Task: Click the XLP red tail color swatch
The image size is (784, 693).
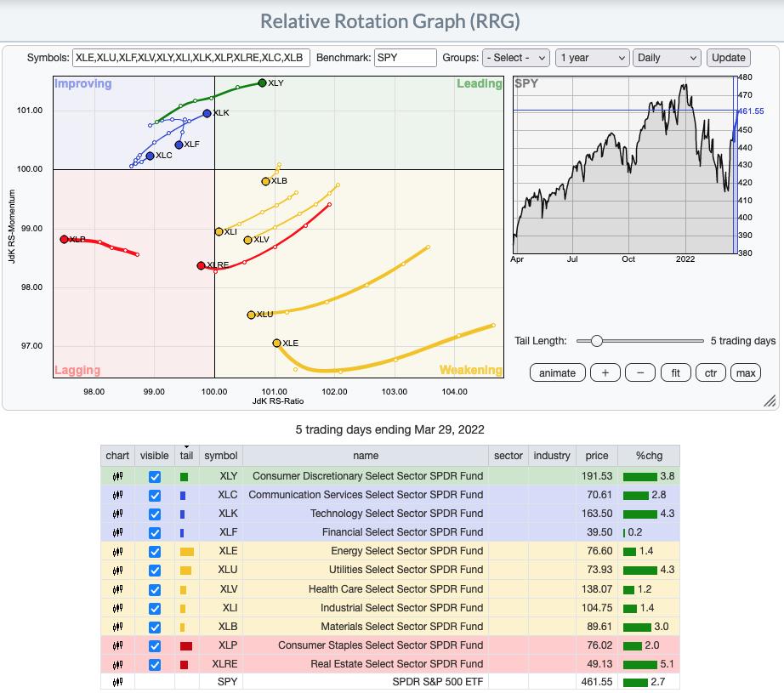Action: pos(186,646)
